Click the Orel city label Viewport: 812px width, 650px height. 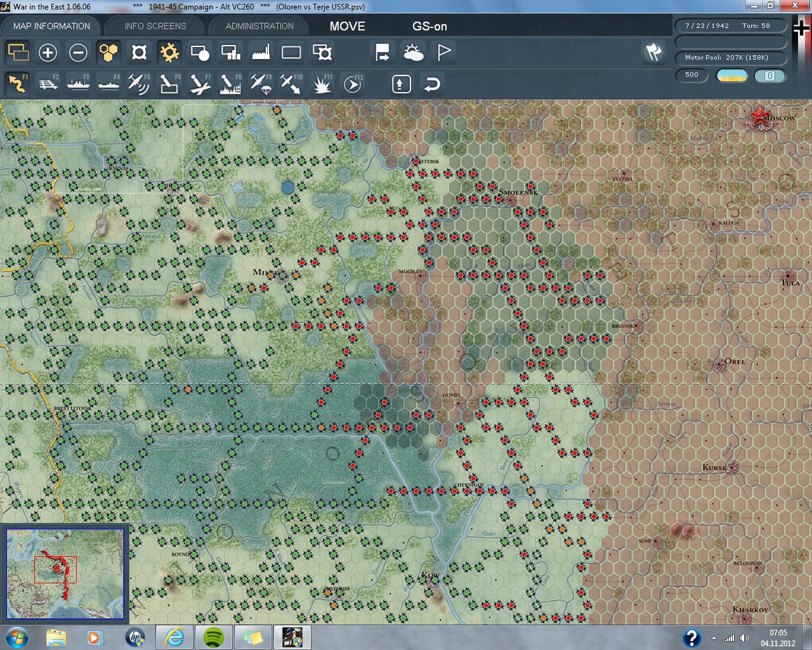[735, 361]
